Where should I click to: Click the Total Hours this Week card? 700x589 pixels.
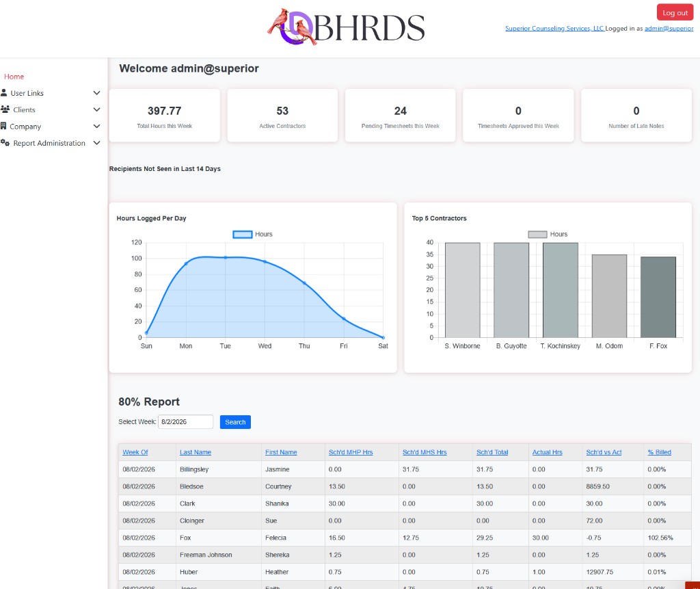[x=164, y=116]
